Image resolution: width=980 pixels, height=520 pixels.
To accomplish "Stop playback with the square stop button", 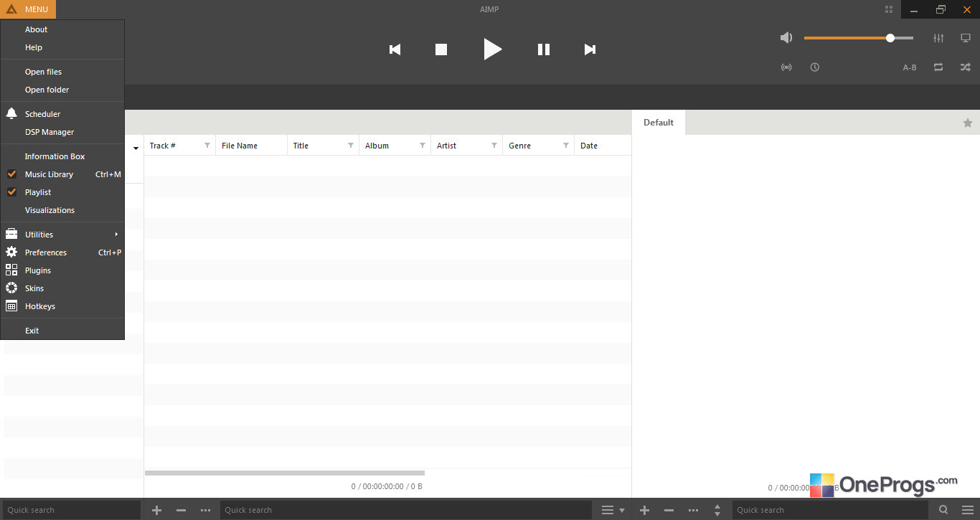I will 441,49.
